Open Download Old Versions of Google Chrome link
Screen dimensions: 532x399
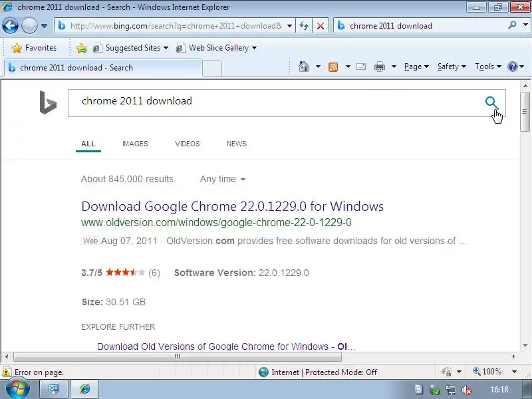point(226,346)
